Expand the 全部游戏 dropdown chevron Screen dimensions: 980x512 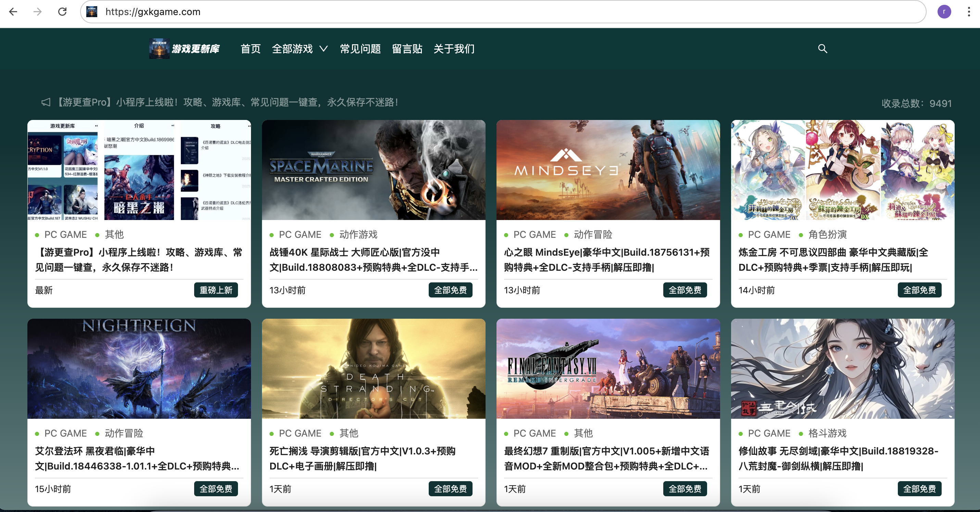[x=323, y=49]
